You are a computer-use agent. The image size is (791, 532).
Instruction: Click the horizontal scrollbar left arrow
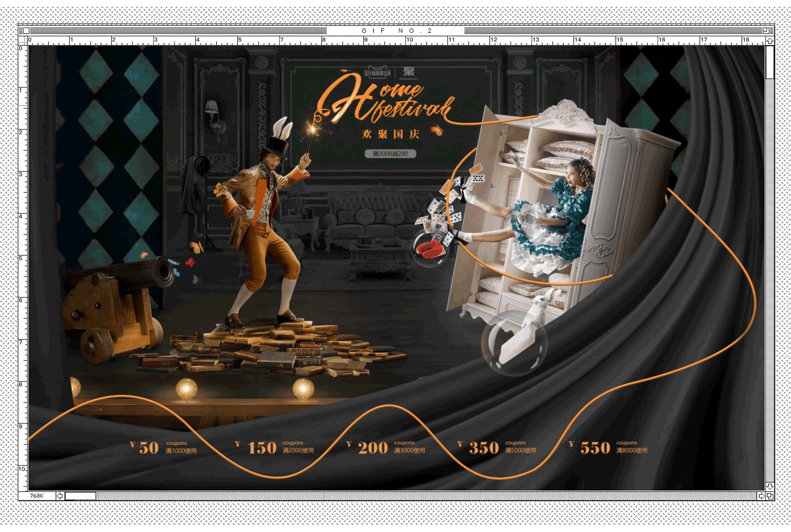coord(60,496)
